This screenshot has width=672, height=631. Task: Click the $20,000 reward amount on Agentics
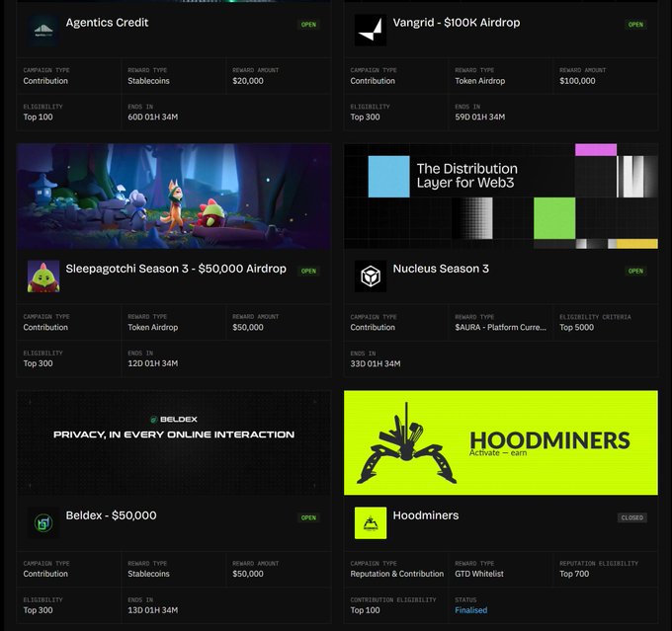(248, 81)
